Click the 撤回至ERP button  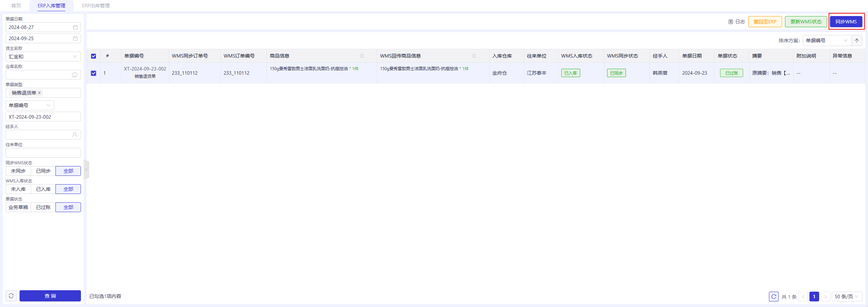[x=765, y=22]
